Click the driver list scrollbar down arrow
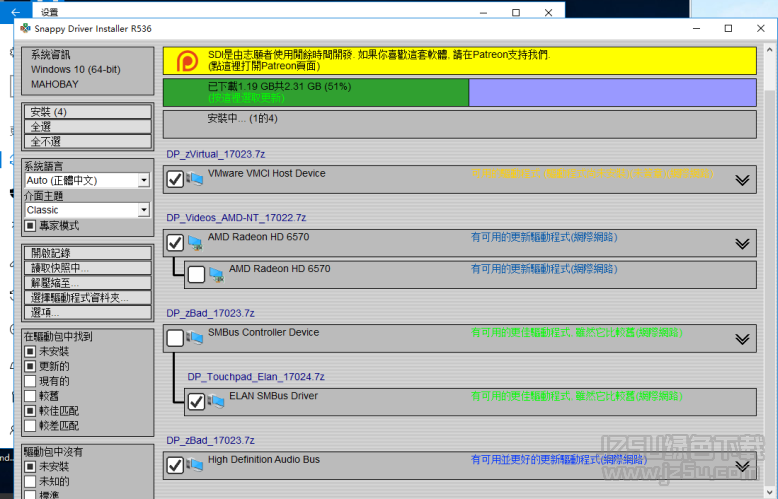 point(770,493)
